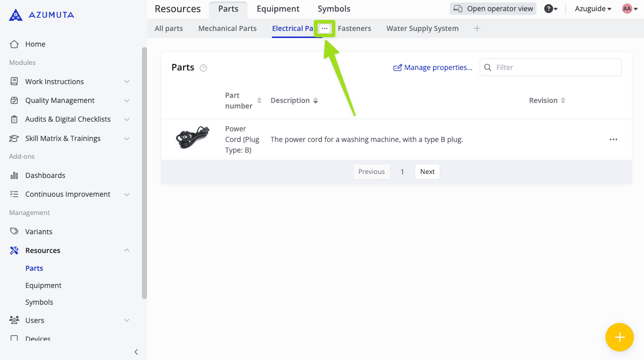Viewport: 644px width, 360px height.
Task: Open the Azuguide dropdown
Action: click(x=592, y=9)
